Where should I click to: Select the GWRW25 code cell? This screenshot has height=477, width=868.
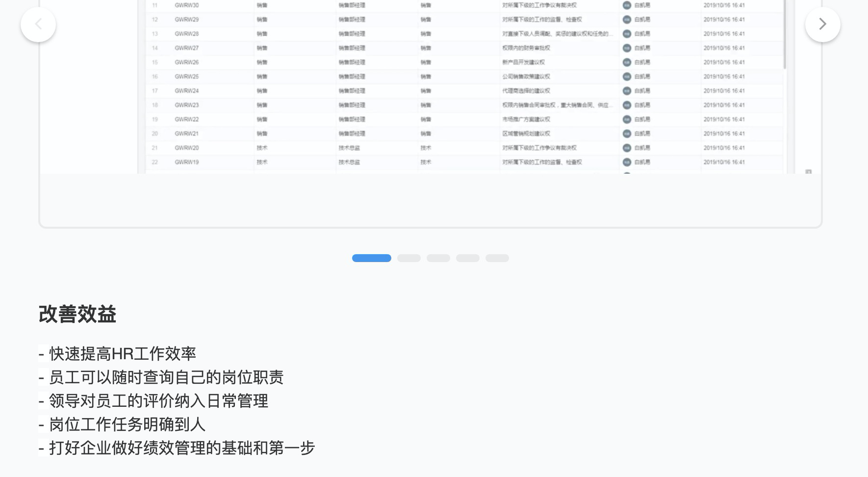(x=187, y=77)
